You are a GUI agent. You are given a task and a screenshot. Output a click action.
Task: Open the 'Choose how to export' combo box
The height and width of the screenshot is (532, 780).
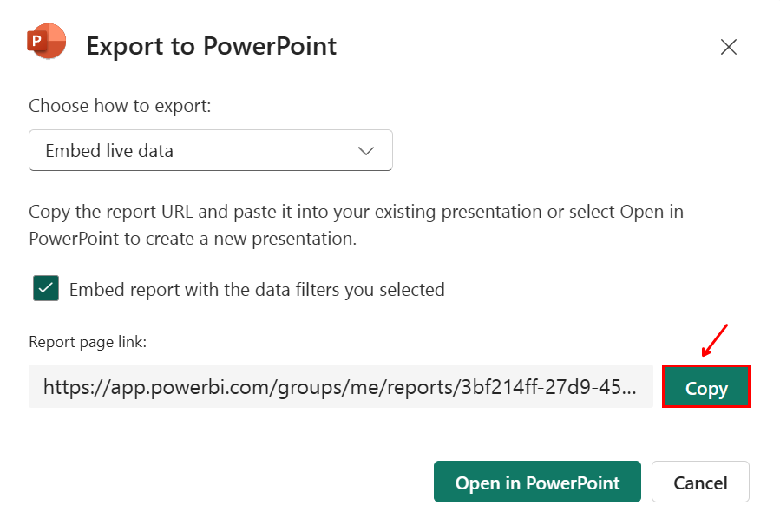point(210,149)
